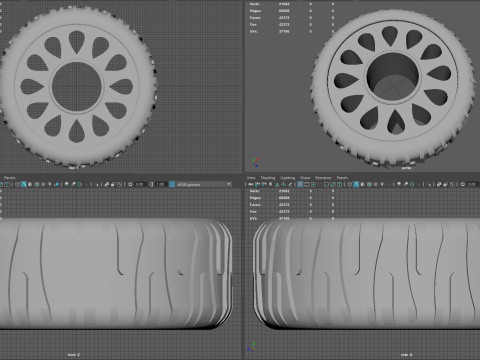
Task: Toggle shadows in front view toolbar
Action: point(57,184)
